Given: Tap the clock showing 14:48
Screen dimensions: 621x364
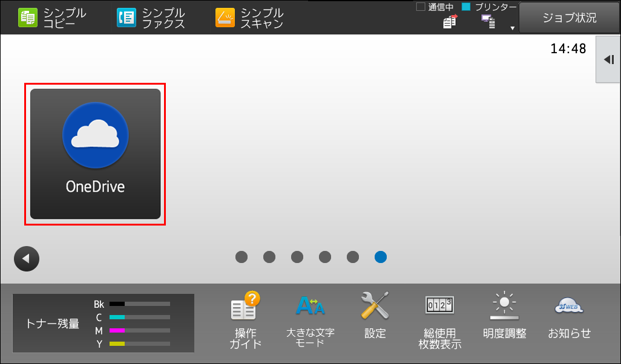Looking at the screenshot, I should [568, 48].
